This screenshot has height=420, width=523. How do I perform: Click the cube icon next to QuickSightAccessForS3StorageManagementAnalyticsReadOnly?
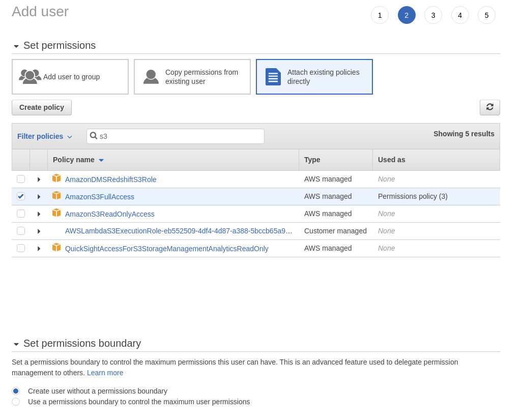coord(56,248)
